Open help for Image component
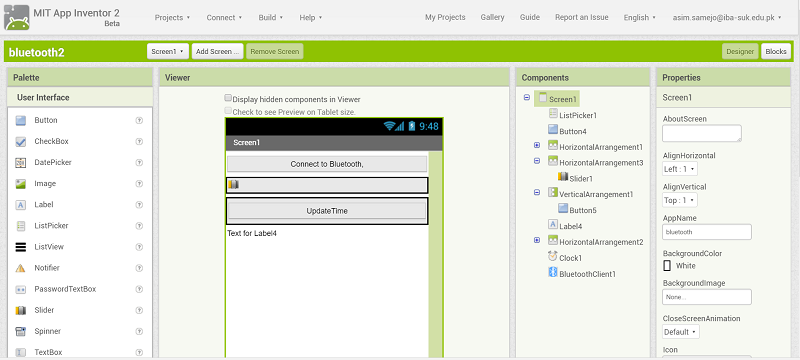The height and width of the screenshot is (360, 800). pyautogui.click(x=139, y=184)
